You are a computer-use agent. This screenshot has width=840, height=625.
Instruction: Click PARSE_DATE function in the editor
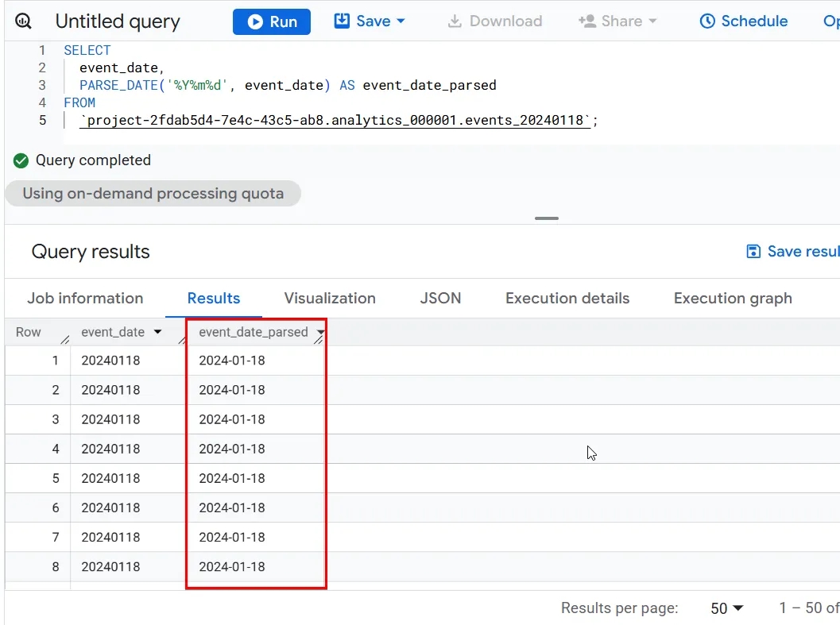119,85
